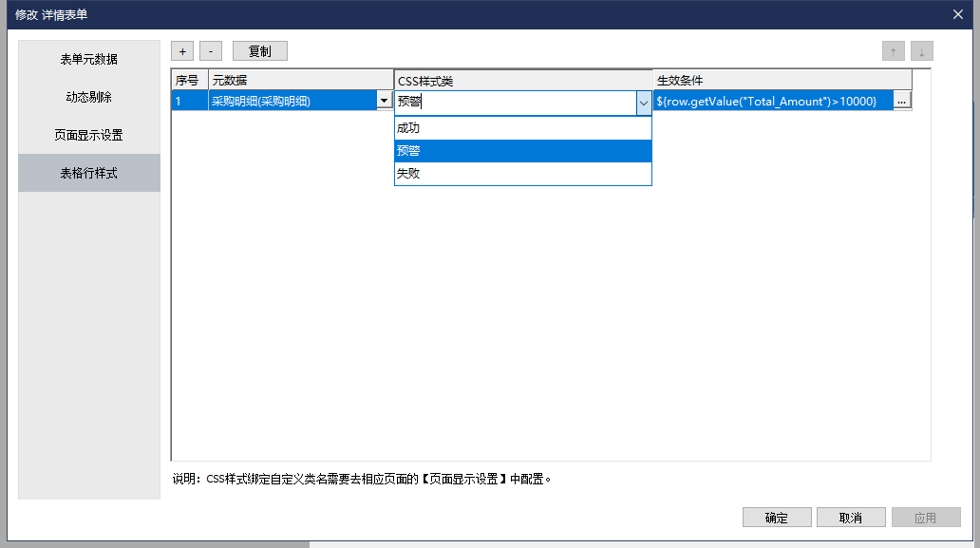Image resolution: width=980 pixels, height=548 pixels.
Task: Open the 动态剔除 tab
Action: [x=89, y=97]
